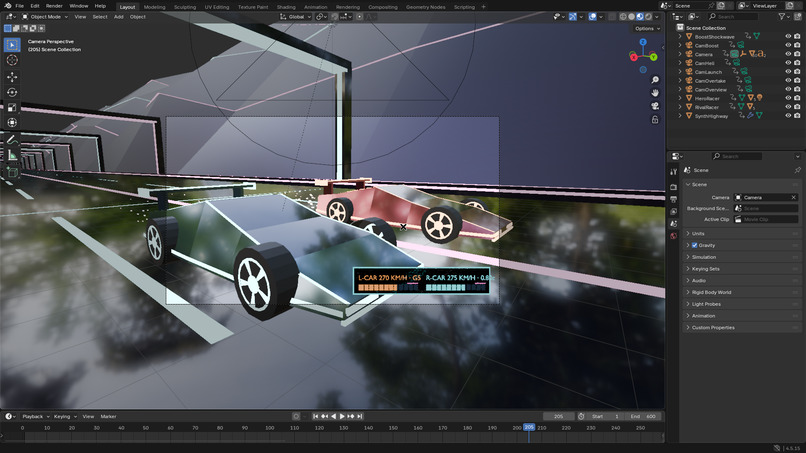
Task: Toggle eye visibility for SynthHighway
Action: coord(788,116)
